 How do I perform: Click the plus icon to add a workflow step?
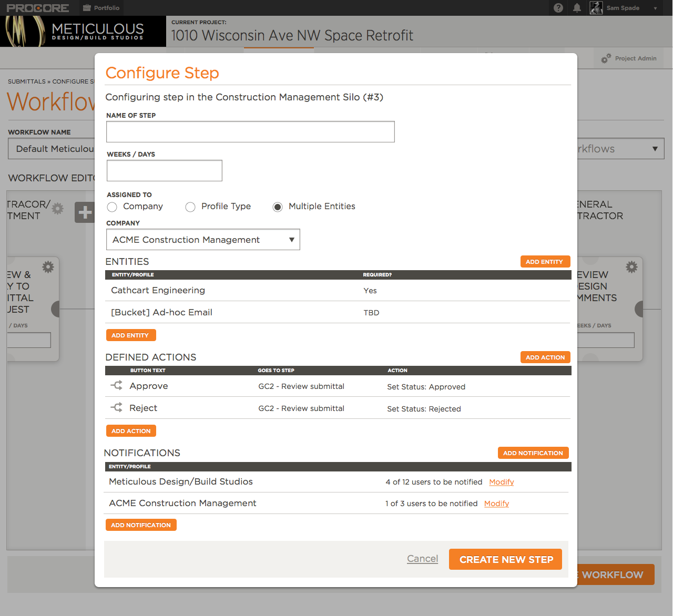(85, 212)
